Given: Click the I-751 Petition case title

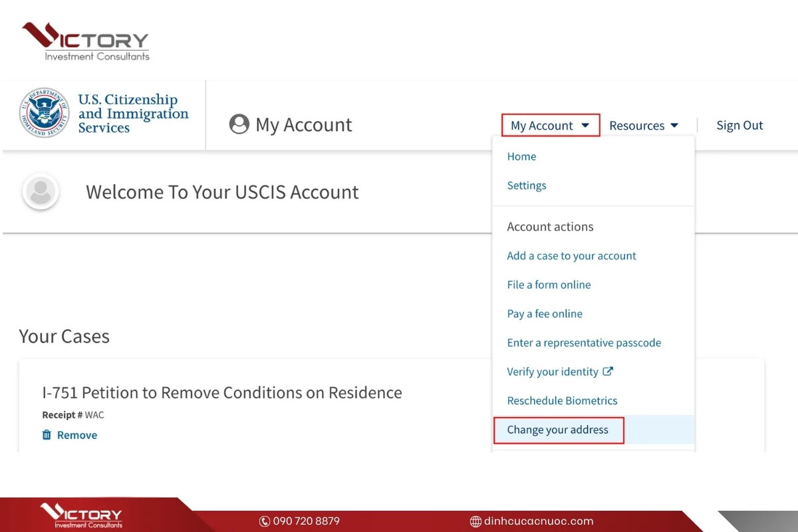Looking at the screenshot, I should coord(222,392).
